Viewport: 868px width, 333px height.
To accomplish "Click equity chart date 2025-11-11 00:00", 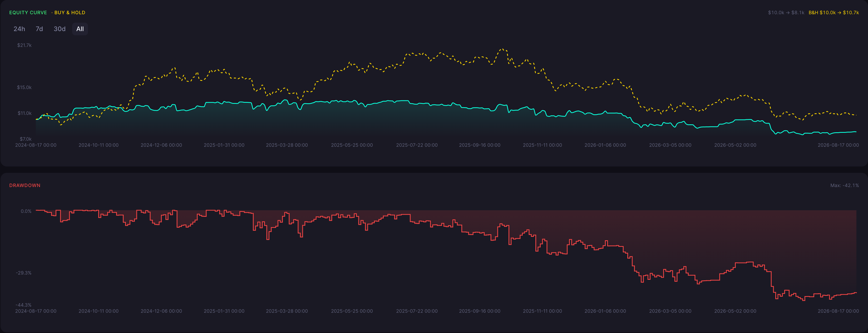I will (542, 145).
